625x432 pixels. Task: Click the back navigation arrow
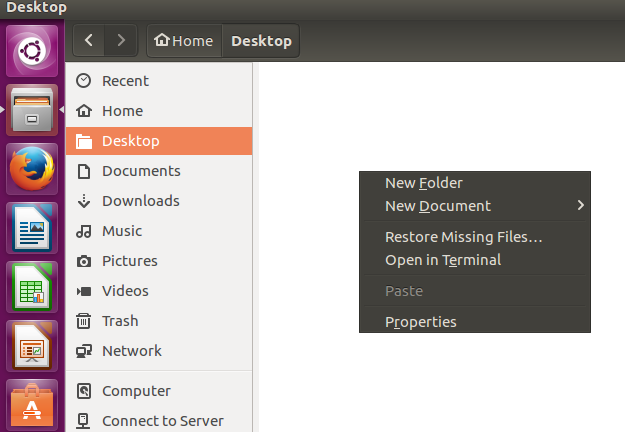[90, 41]
